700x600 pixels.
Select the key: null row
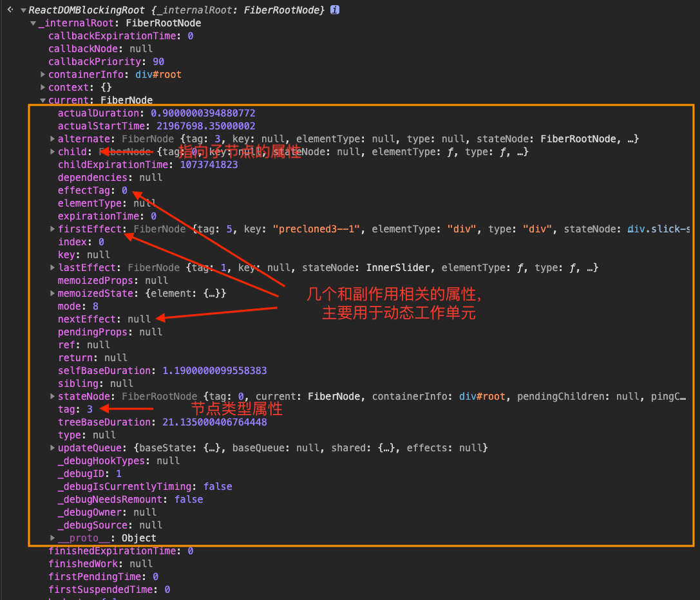pos(84,255)
